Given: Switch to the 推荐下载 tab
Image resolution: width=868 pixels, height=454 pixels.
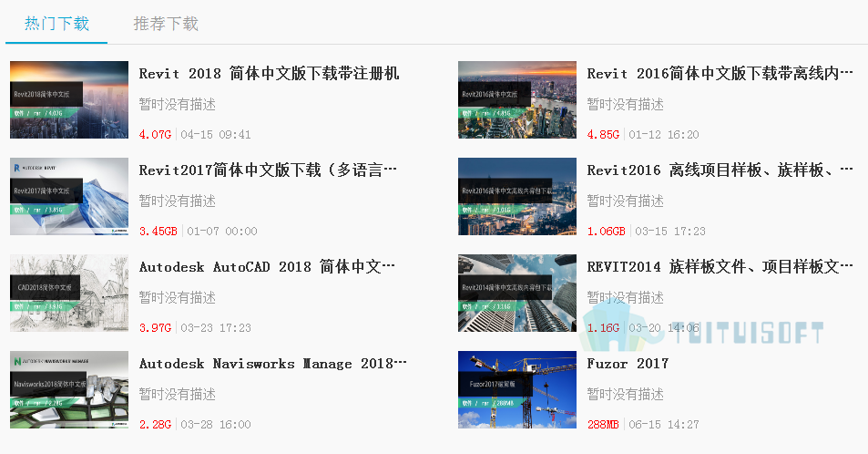Looking at the screenshot, I should pos(166,24).
